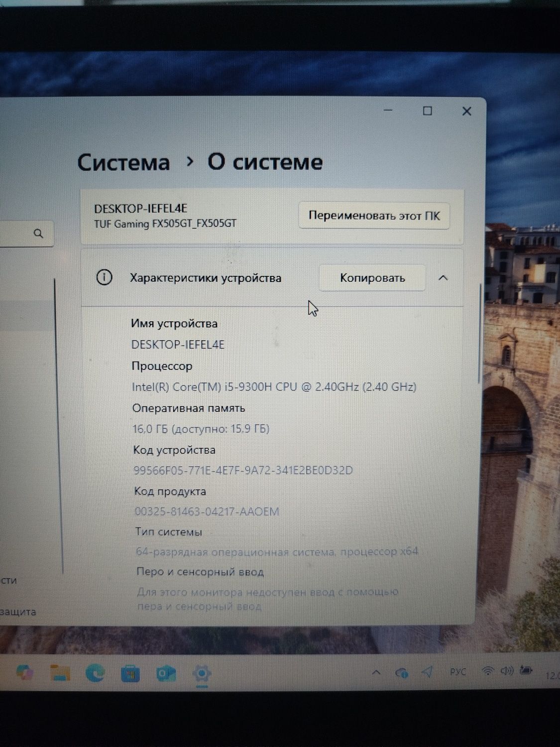The width and height of the screenshot is (560, 747).
Task: Click the cloud sync tray icon
Action: 402,673
